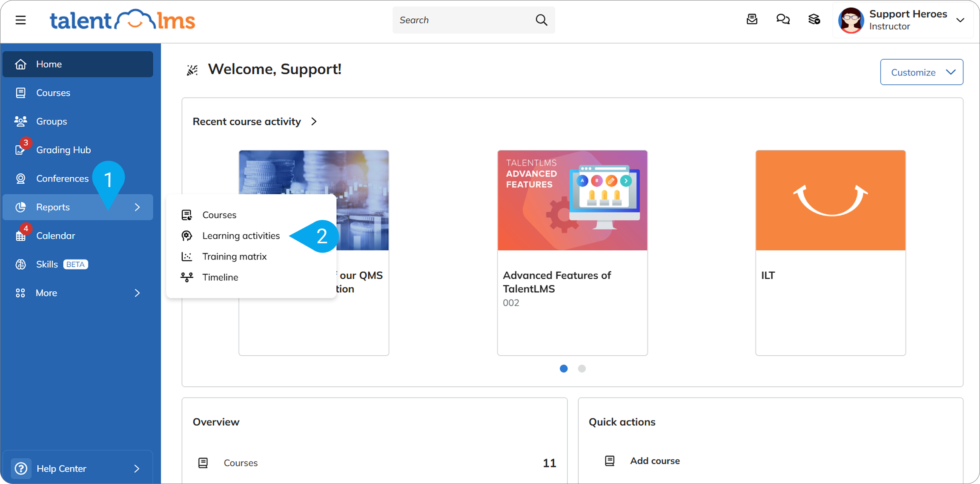Open Grading Hub in the sidebar
Viewport: 980px width, 484px height.
click(78, 150)
